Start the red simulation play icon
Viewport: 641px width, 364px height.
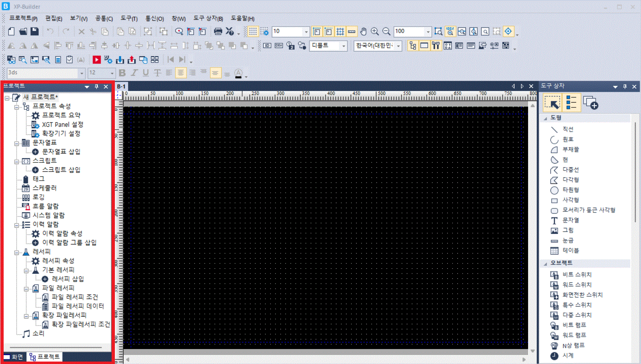pyautogui.click(x=96, y=60)
